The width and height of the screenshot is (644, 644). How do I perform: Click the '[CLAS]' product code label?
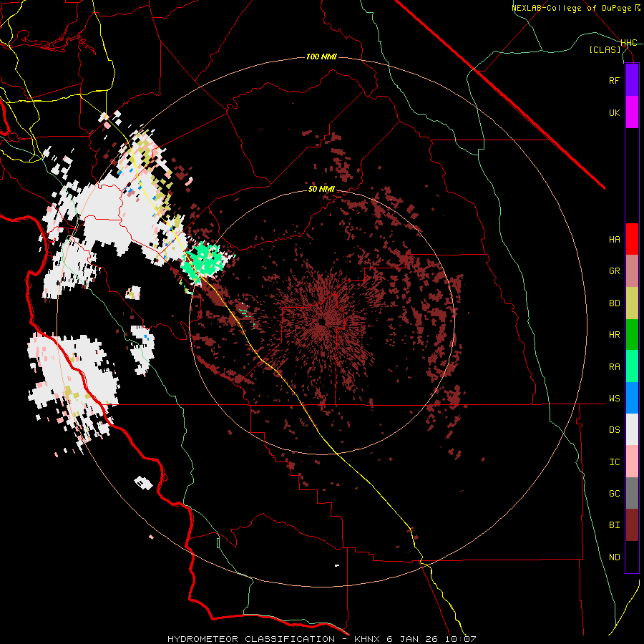pos(605,49)
